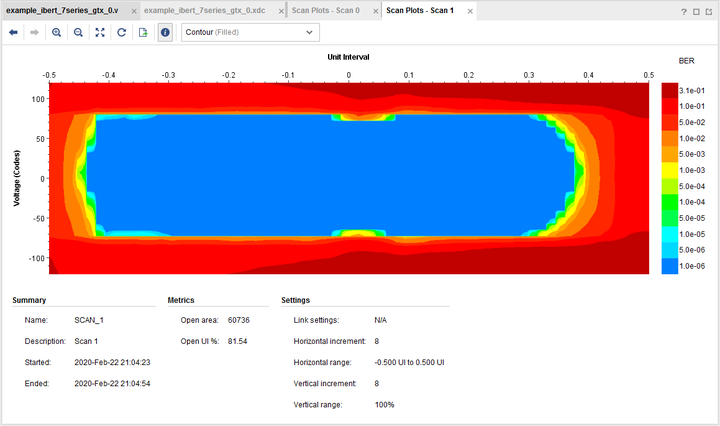Click the dark red 3.1e-01 BER legend swatch
This screenshot has width=720, height=426.
click(669, 90)
